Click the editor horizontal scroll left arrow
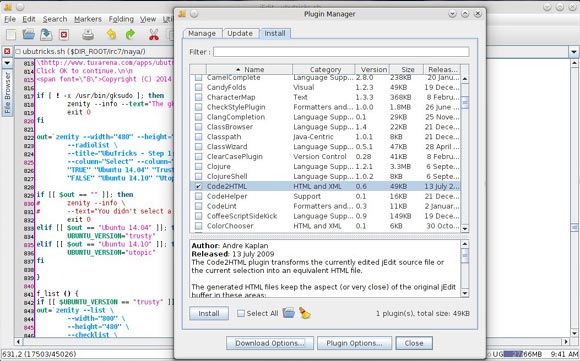The height and width of the screenshot is (361, 580). 18,342
